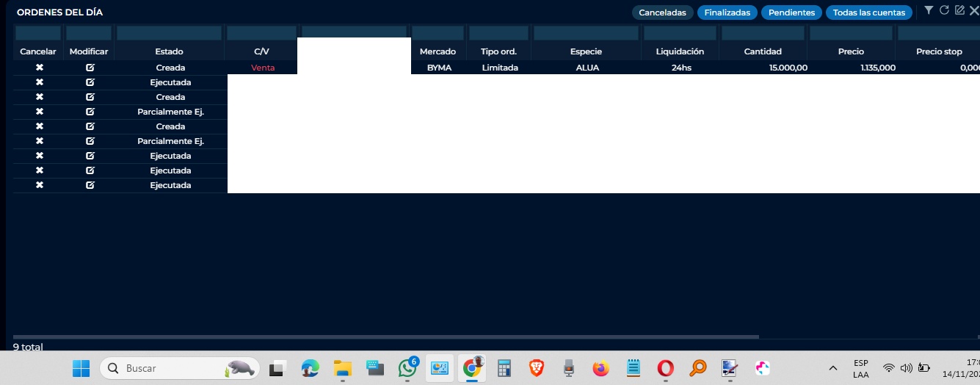The height and width of the screenshot is (385, 980).
Task: Modify the ALUA Venta order
Action: 90,68
